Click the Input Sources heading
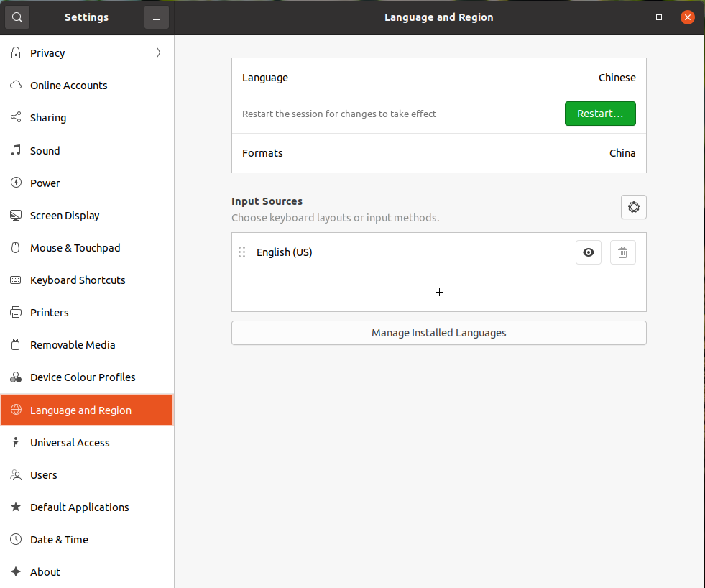The height and width of the screenshot is (588, 705). pos(267,201)
